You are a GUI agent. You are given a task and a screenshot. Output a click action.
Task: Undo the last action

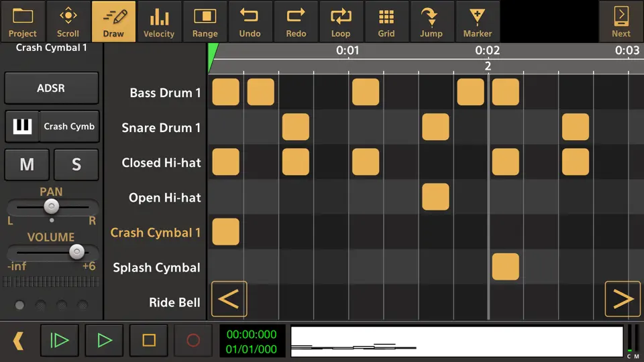[x=250, y=21]
